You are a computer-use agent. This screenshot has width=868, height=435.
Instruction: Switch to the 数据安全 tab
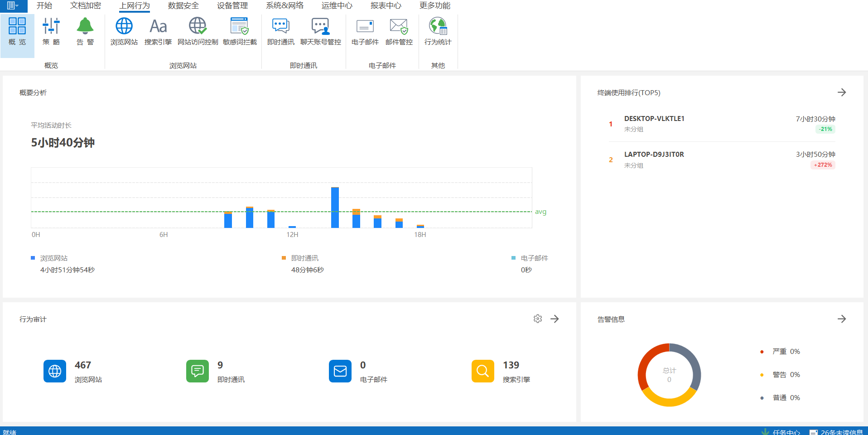[x=183, y=5]
